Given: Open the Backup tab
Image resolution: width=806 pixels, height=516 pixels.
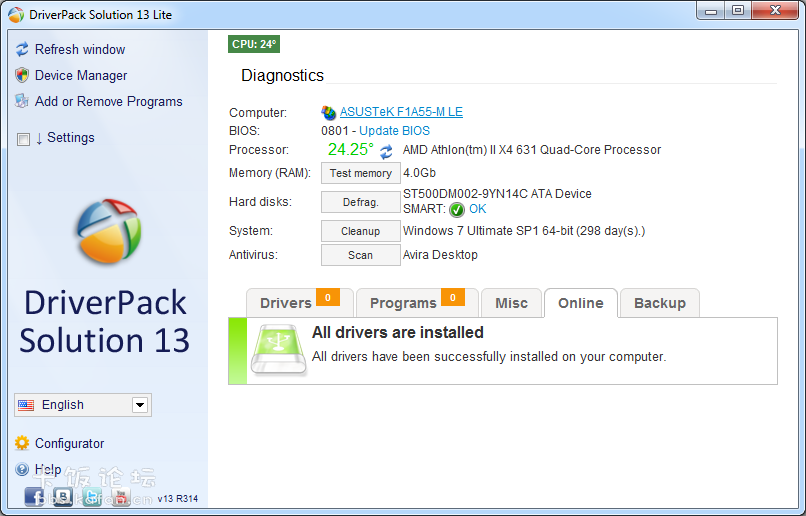Looking at the screenshot, I should tap(660, 303).
